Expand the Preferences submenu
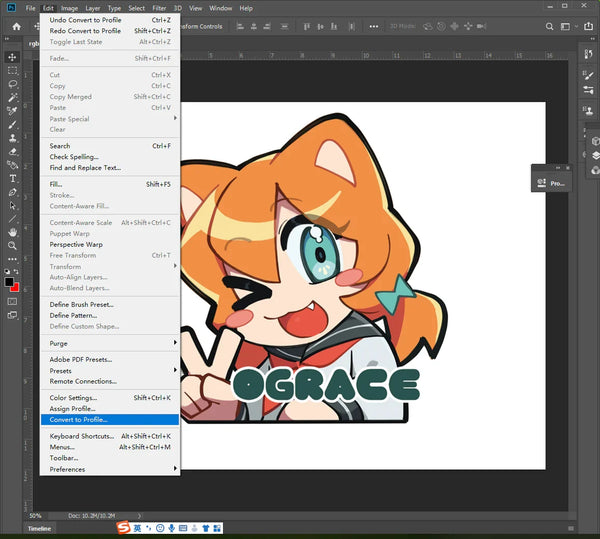Image resolution: width=600 pixels, height=539 pixels. point(110,469)
